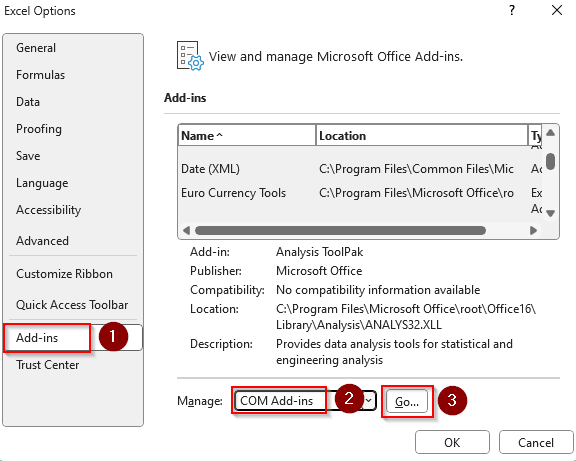
Task: Close the Excel Options window
Action: (557, 11)
